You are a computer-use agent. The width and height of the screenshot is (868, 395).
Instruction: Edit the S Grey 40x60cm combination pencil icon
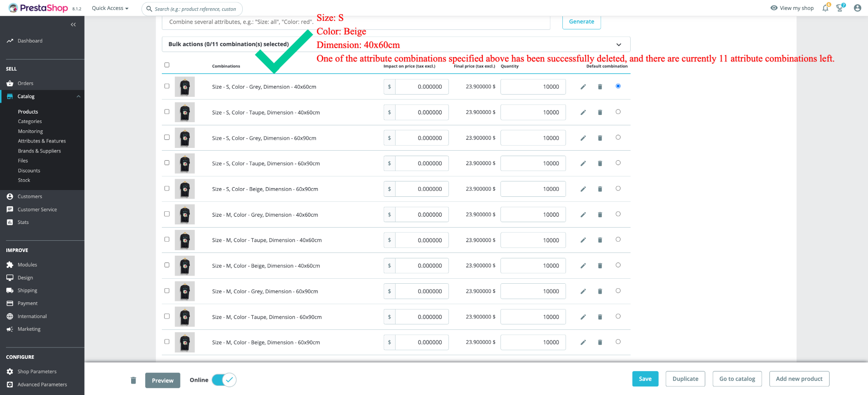click(x=583, y=87)
